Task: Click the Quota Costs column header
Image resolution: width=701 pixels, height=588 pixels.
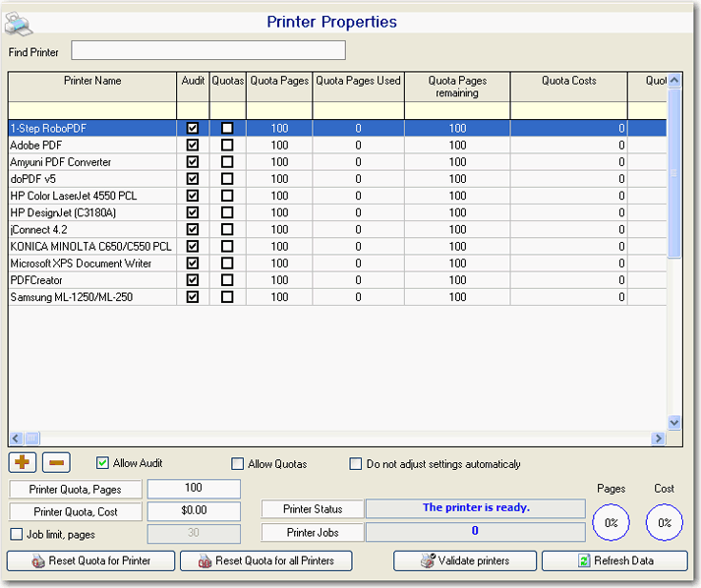Action: pyautogui.click(x=569, y=87)
